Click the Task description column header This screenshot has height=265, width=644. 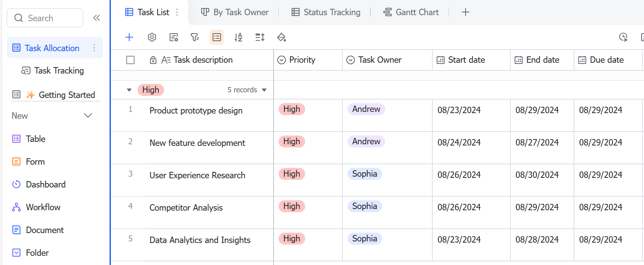click(x=203, y=60)
